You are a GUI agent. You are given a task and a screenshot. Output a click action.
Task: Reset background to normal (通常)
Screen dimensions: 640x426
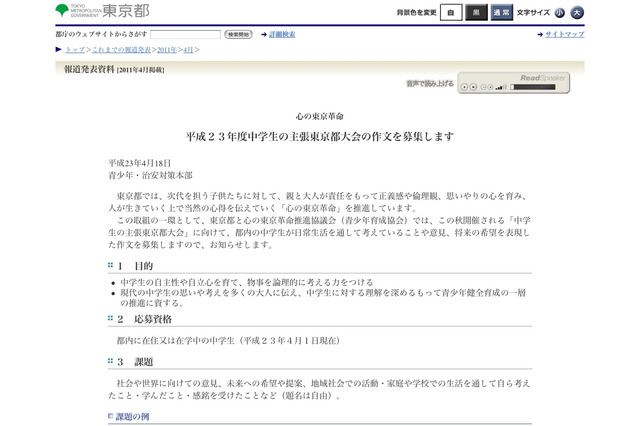pyautogui.click(x=502, y=13)
